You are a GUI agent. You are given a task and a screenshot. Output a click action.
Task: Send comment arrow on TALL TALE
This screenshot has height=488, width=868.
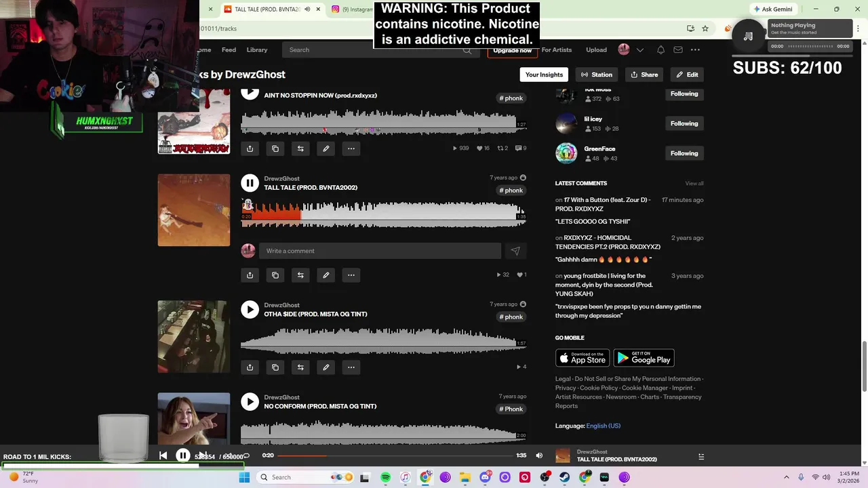tap(515, 251)
